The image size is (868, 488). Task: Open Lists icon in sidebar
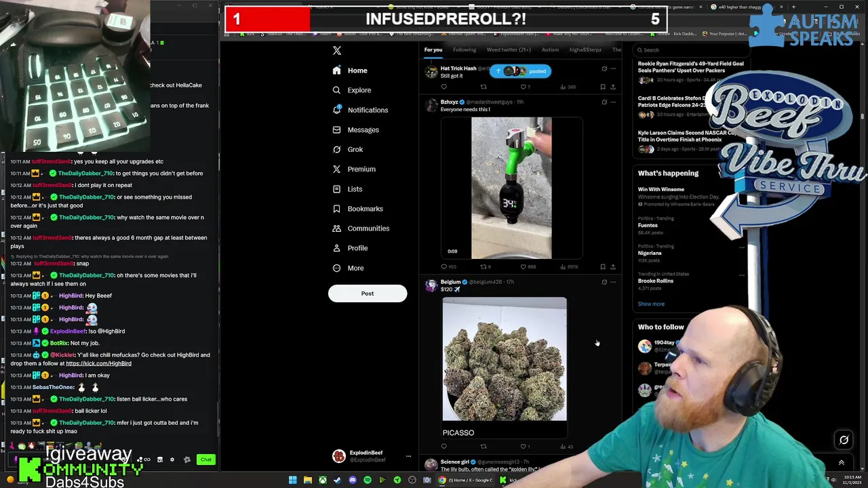[x=336, y=189]
